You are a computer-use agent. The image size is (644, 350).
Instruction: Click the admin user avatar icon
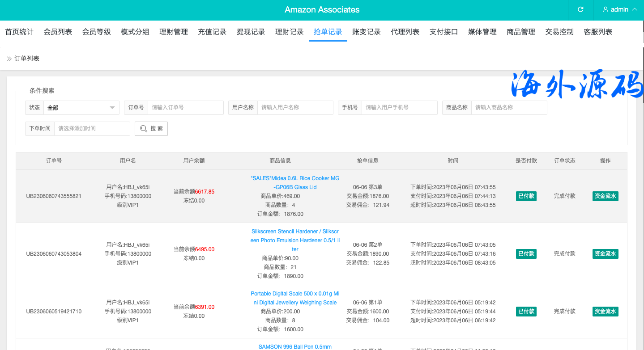[606, 9]
